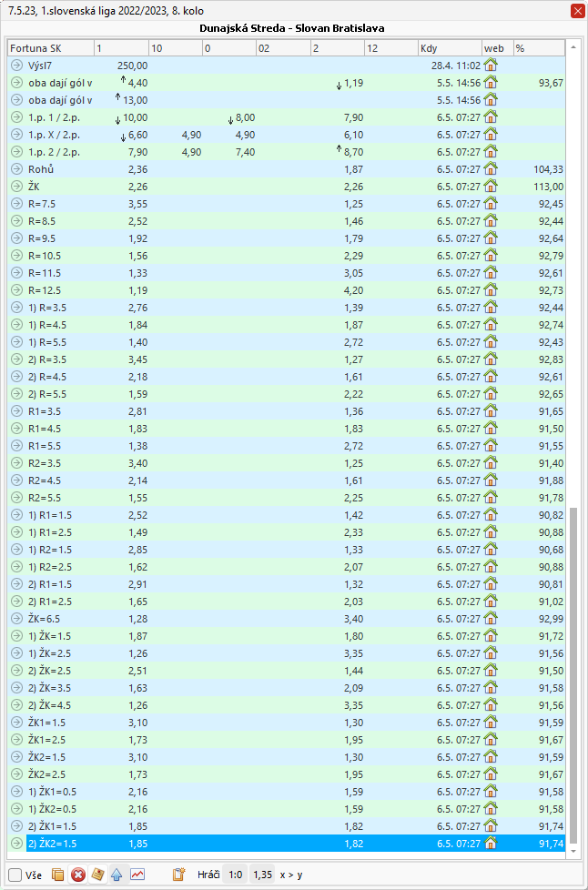Screen dimensions: 588x890
Task: Click the web column header
Action: [x=498, y=48]
